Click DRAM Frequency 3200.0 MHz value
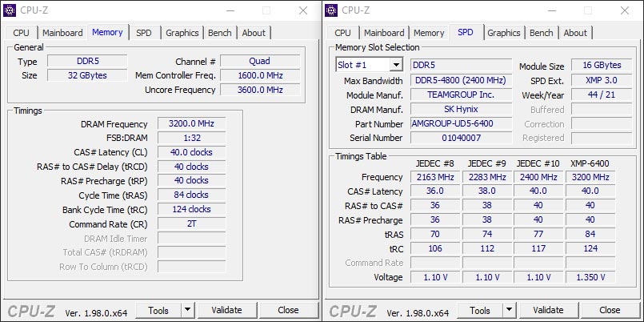The image size is (644, 322). 192,124
